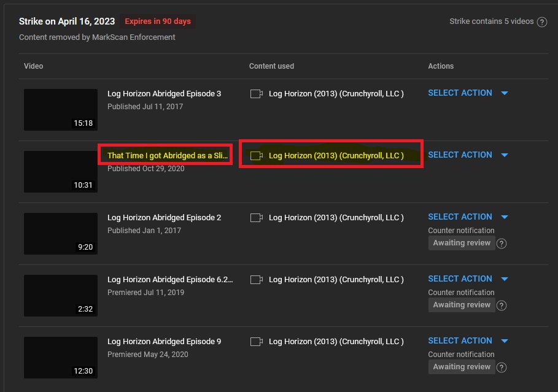Click Premiered Jul 11, 2019 date
The image size is (558, 392).
(146, 293)
